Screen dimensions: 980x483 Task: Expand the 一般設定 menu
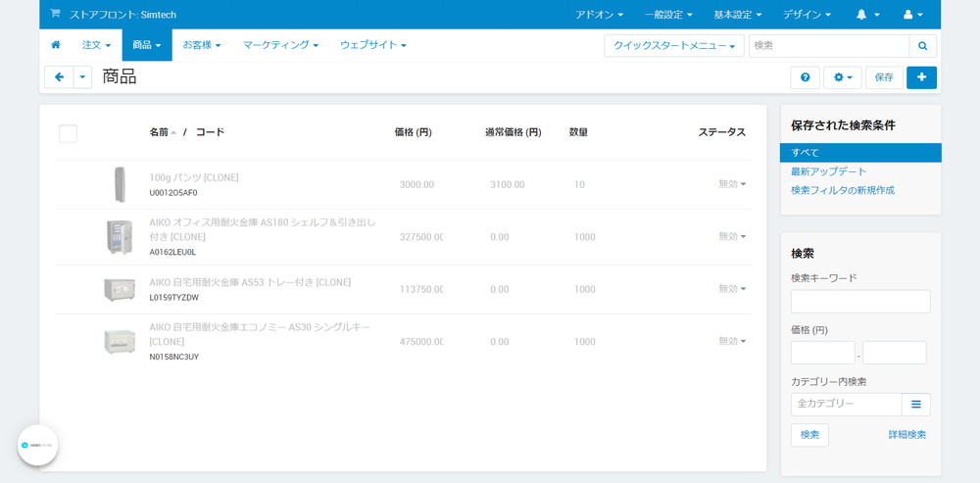pyautogui.click(x=668, y=15)
